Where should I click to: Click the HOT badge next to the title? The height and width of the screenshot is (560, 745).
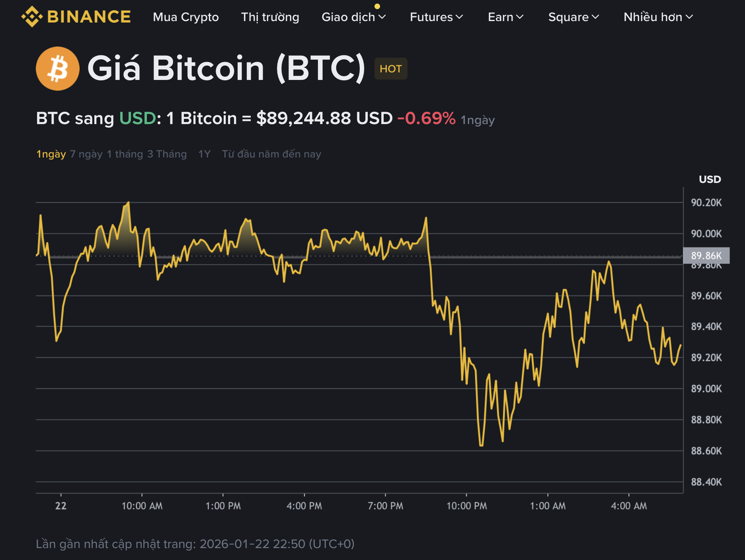click(390, 68)
